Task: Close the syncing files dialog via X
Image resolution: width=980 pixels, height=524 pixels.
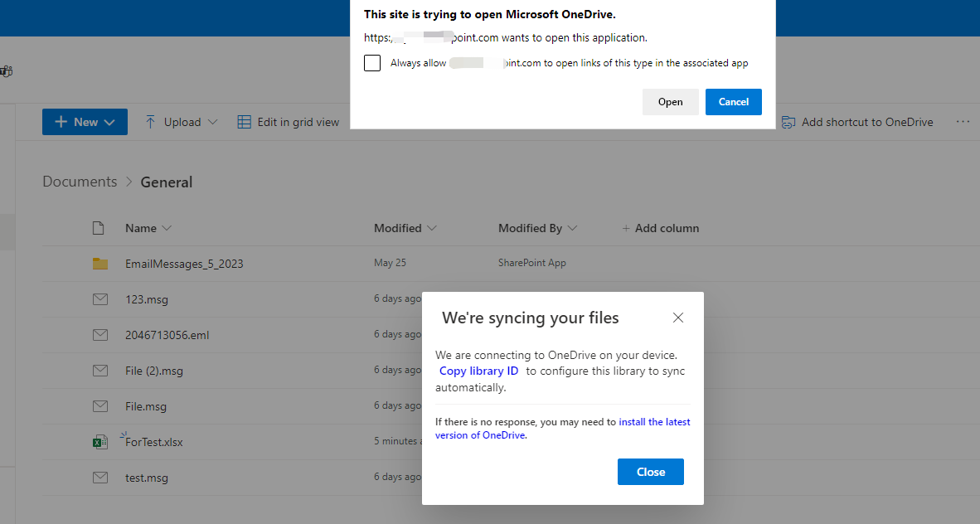Action: coord(678,318)
